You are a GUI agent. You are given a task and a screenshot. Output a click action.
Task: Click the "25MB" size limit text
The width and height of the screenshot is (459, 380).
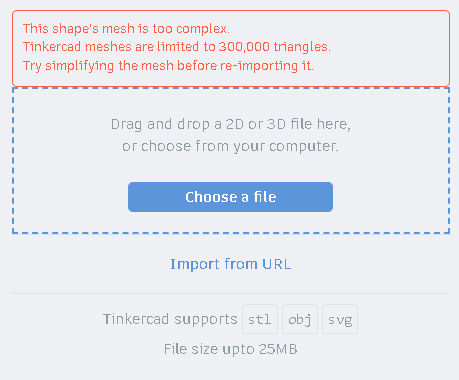[278, 349]
